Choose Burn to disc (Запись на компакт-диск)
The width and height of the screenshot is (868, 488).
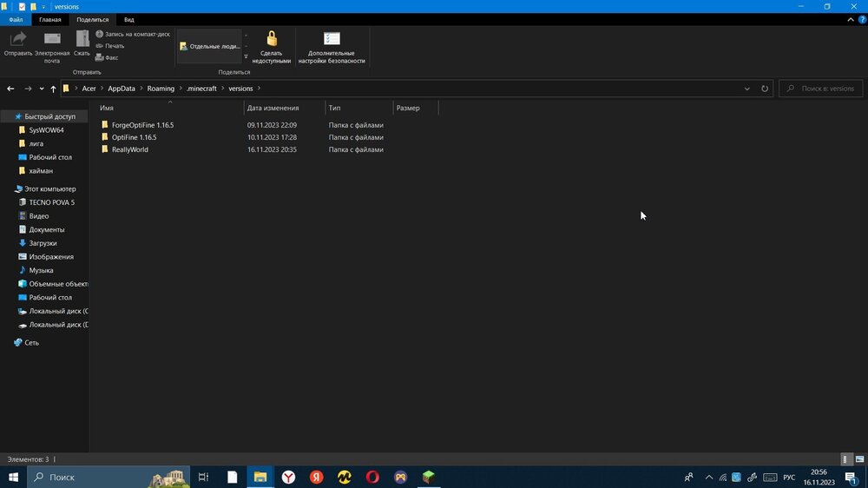133,34
